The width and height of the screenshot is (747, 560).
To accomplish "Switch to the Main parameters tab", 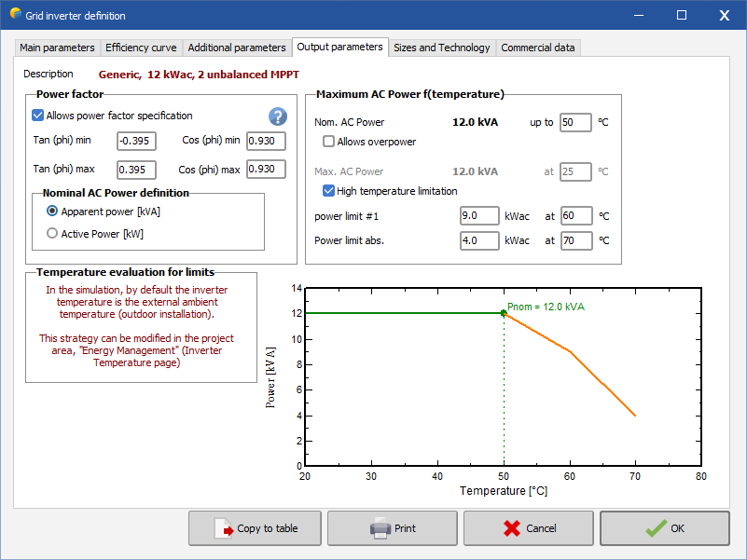I will click(57, 48).
